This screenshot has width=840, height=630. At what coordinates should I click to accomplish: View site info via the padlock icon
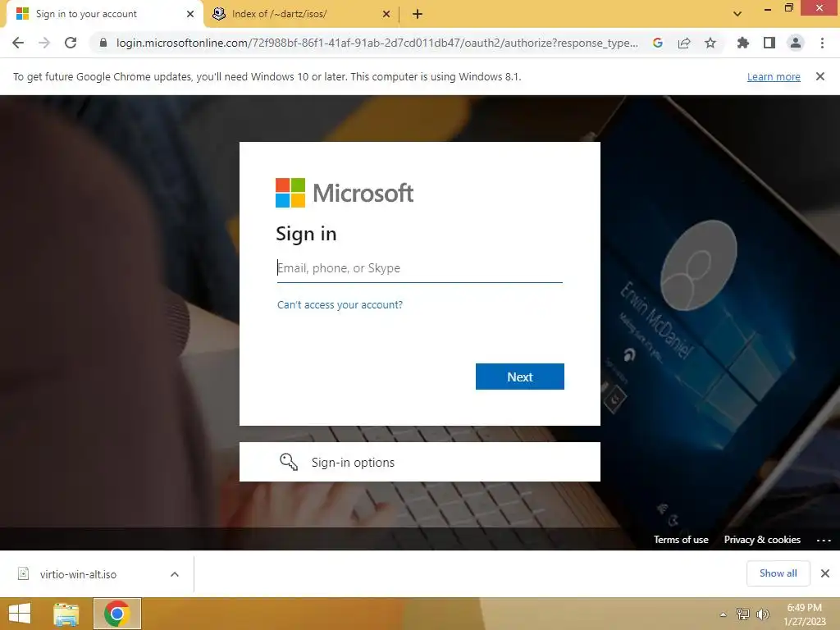click(x=103, y=43)
